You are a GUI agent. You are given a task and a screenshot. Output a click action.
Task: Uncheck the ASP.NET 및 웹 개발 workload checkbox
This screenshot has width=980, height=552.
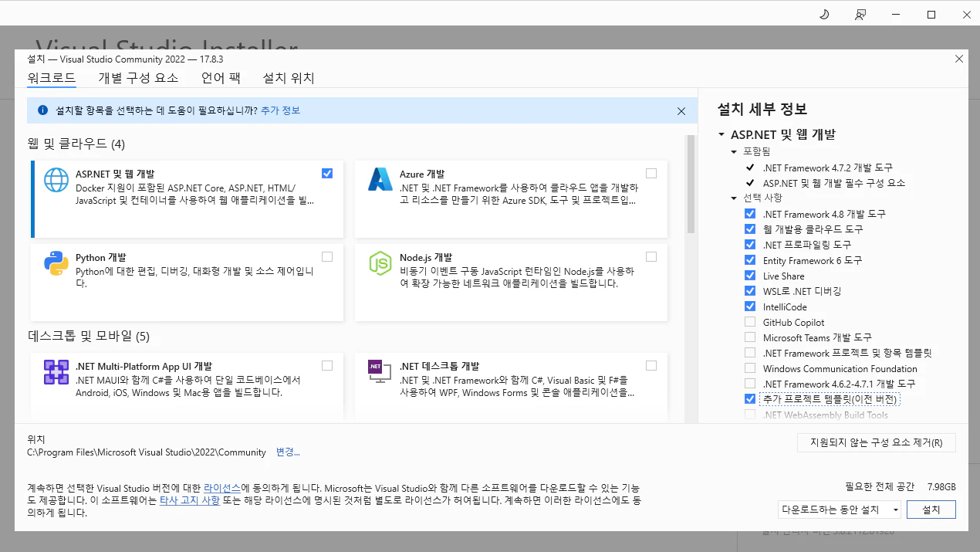327,173
